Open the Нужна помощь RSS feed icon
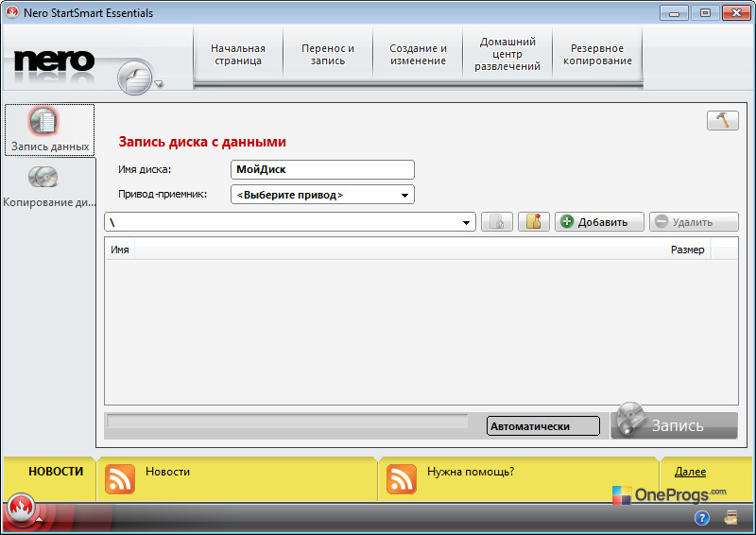 [x=401, y=479]
